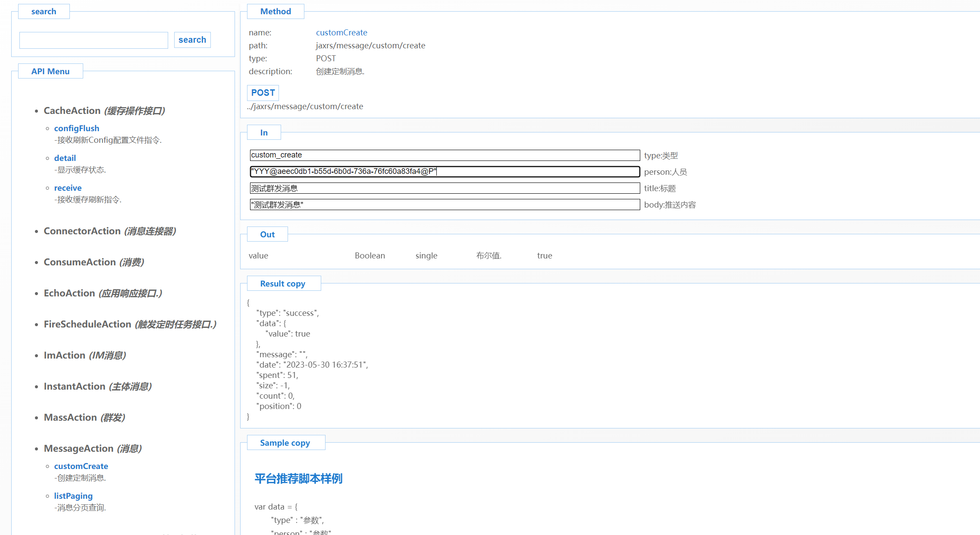Click the API search input field
Screen dimensions: 980x535
coord(94,40)
